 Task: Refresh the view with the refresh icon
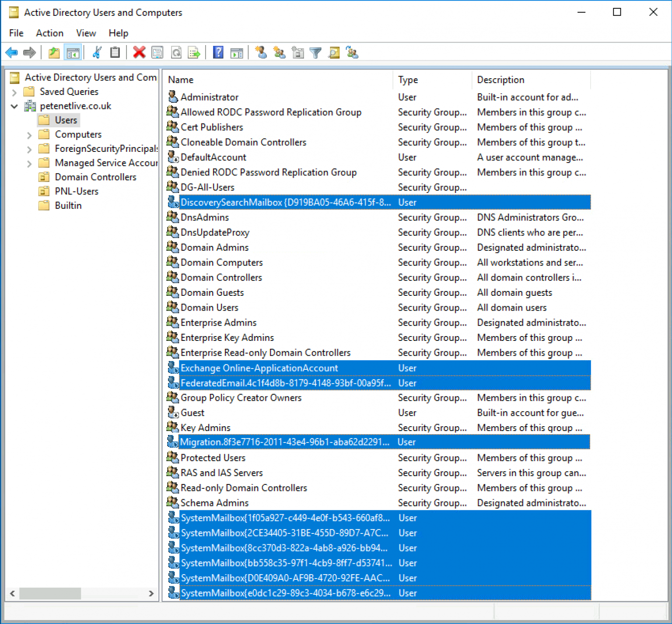[176, 53]
